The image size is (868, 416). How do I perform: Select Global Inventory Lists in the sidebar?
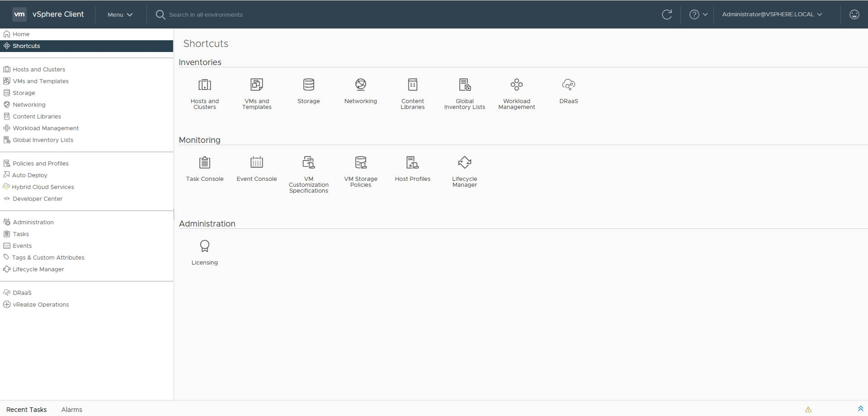(43, 140)
